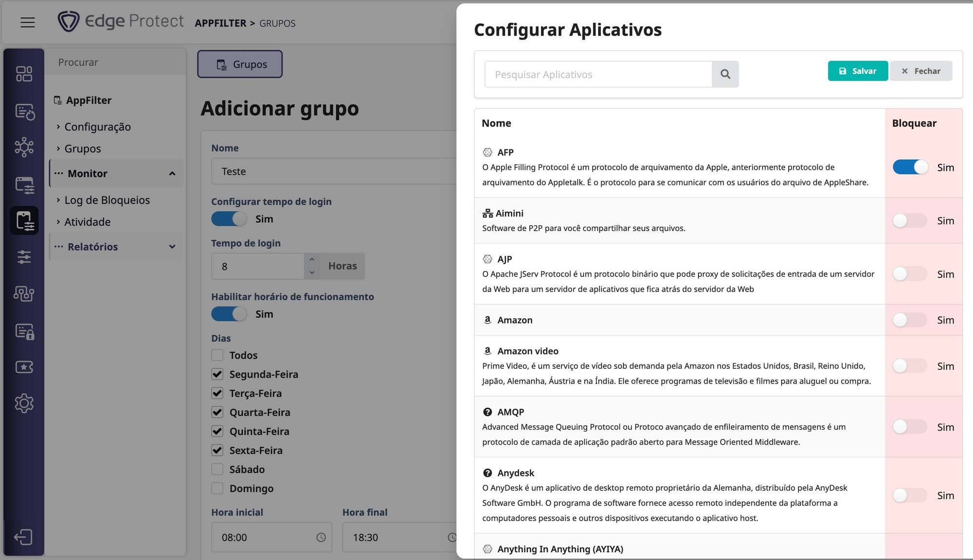The height and width of the screenshot is (560, 973).
Task: Click the sliders sidebar icon
Action: (x=24, y=257)
